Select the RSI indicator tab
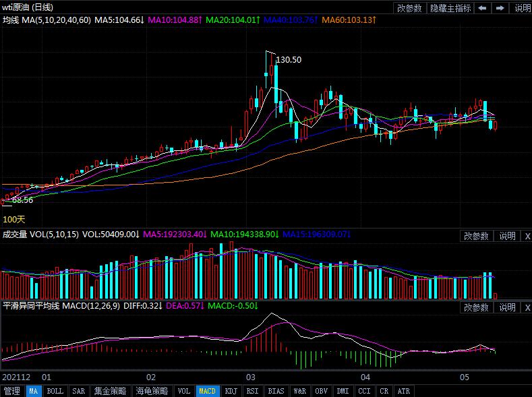The height and width of the screenshot is (397, 532). pos(252,391)
